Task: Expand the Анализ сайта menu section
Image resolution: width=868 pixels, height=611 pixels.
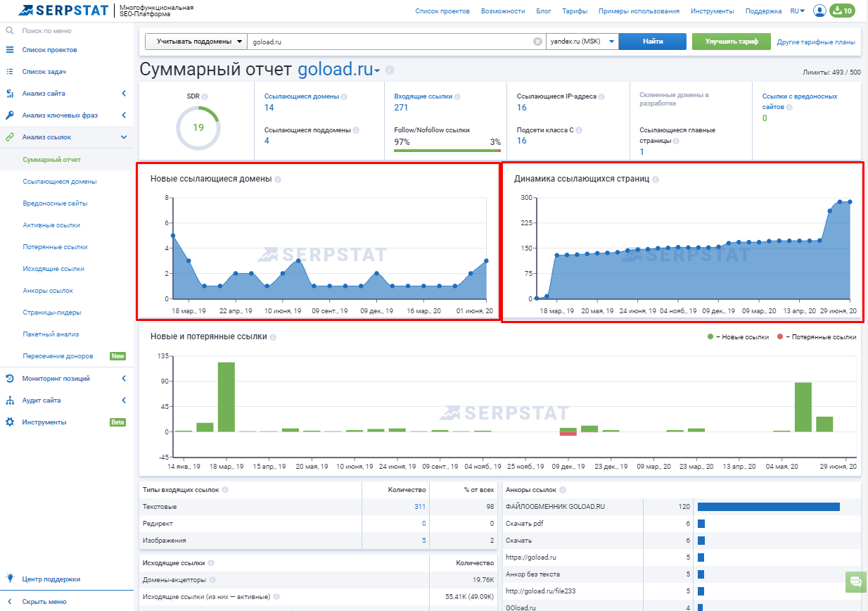Action: point(124,94)
